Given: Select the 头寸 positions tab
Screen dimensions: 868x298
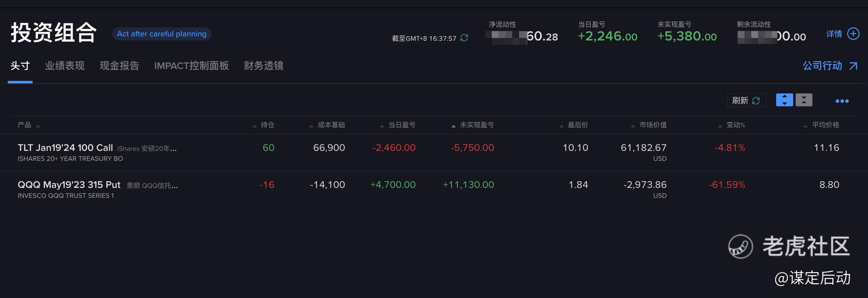Looking at the screenshot, I should point(20,65).
